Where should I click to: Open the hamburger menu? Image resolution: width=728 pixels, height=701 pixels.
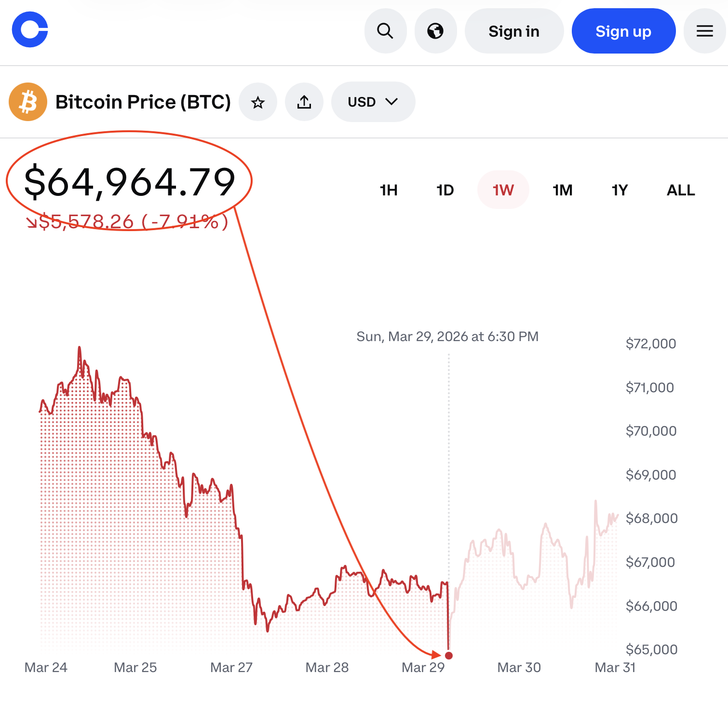pyautogui.click(x=704, y=31)
